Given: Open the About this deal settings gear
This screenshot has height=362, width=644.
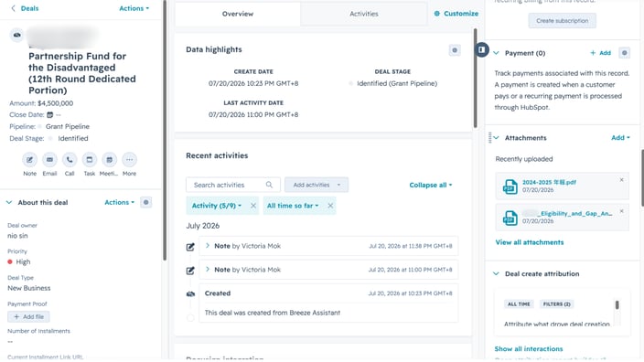Looking at the screenshot, I should point(145,202).
